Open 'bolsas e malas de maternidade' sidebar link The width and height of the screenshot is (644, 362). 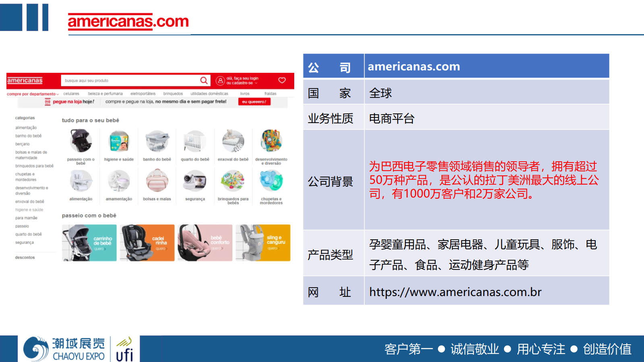pyautogui.click(x=31, y=155)
